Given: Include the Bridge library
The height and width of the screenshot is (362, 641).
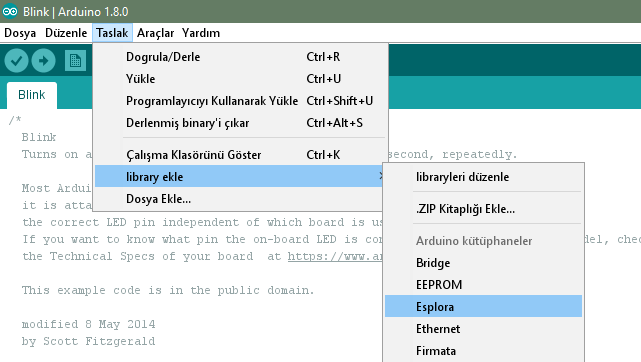Looking at the screenshot, I should pos(483,263).
